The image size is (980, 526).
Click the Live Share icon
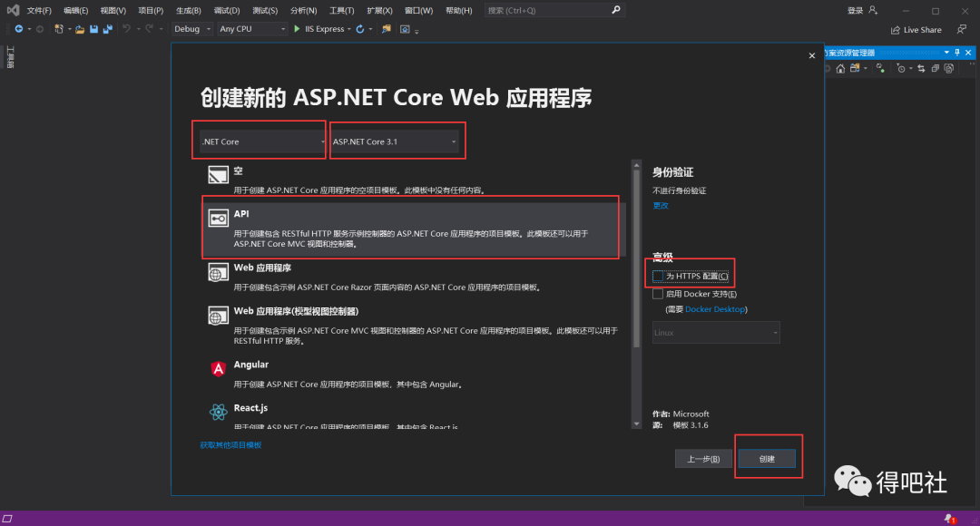[x=896, y=29]
